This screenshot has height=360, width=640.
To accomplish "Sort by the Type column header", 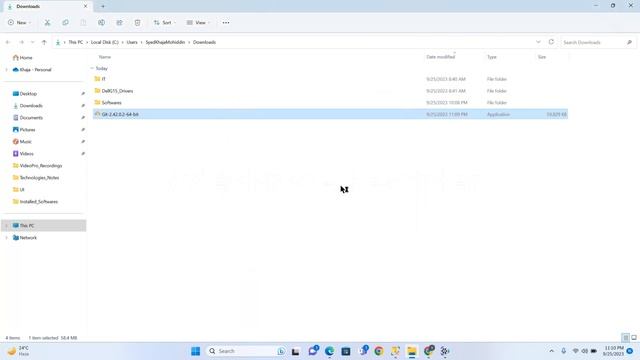I will pos(492,57).
